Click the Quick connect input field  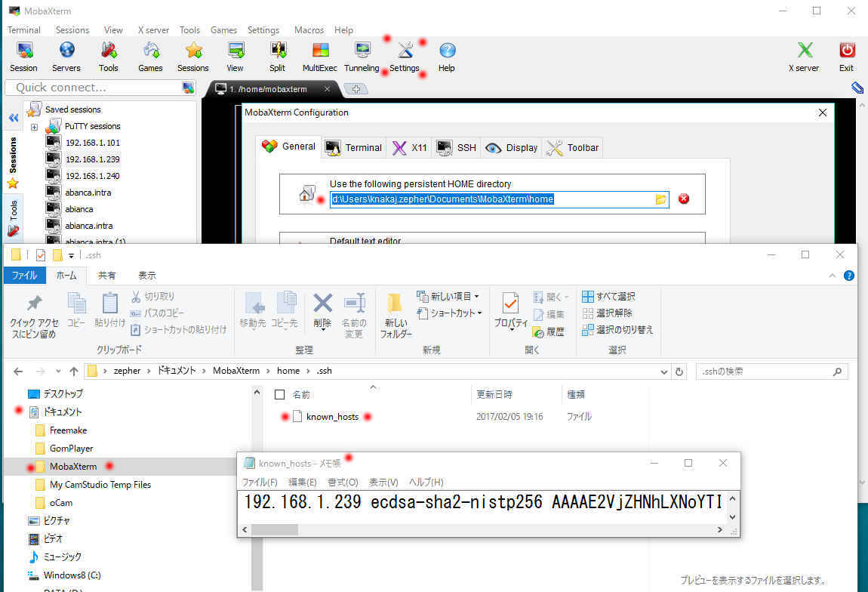(x=99, y=88)
